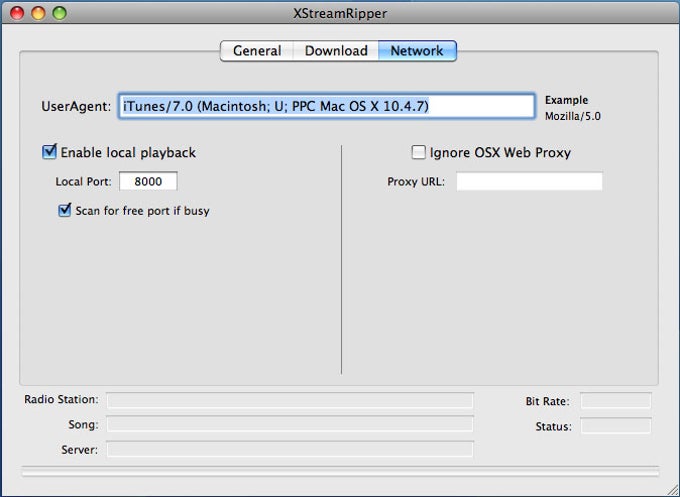The image size is (680, 497).
Task: Click the UserAgent text field
Action: (x=327, y=106)
